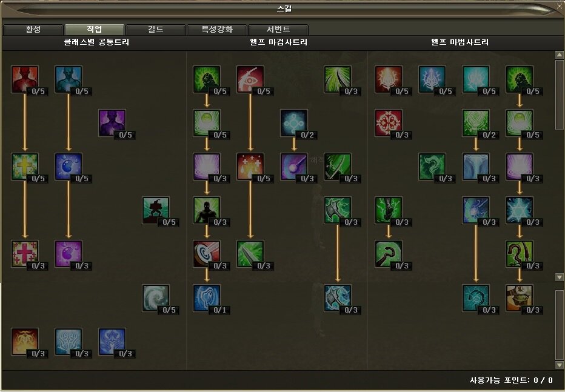Click the green double-axe skill icon
The image size is (565, 392).
337,210
